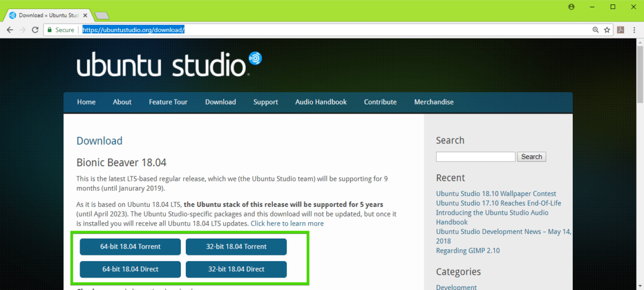Click the 32-bit 18.04 Torrent button
The width and height of the screenshot is (644, 290).
[x=236, y=247]
